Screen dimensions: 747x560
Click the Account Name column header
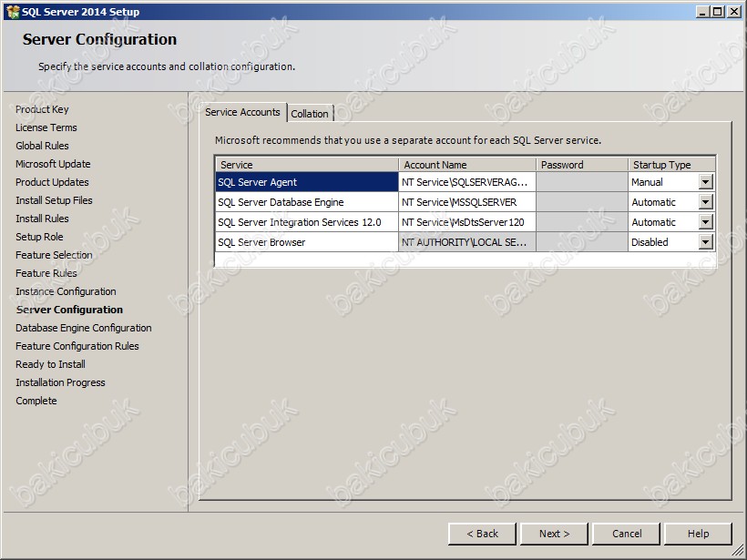tap(467, 165)
